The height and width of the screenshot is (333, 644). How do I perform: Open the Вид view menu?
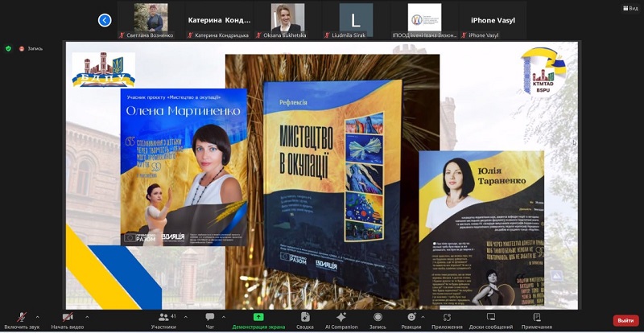pos(630,8)
